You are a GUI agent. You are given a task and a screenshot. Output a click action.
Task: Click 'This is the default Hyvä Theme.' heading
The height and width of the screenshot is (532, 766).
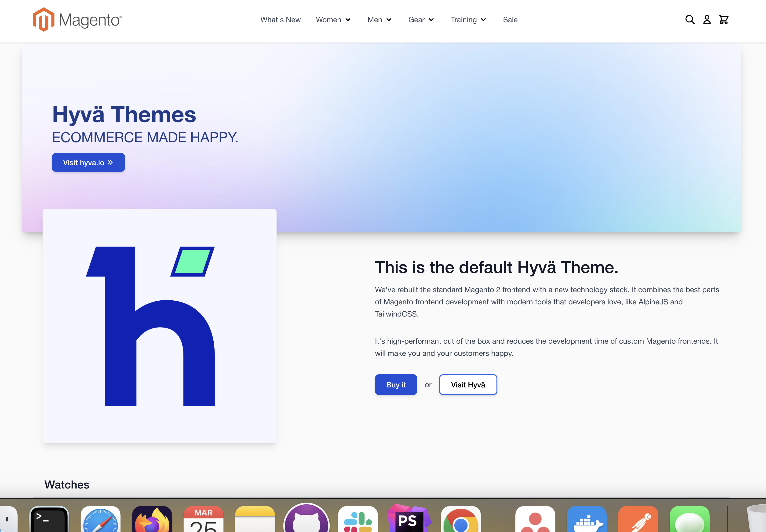497,267
